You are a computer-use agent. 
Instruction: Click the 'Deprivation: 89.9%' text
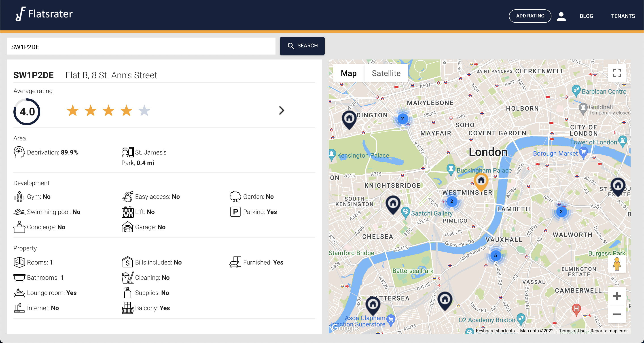[53, 152]
